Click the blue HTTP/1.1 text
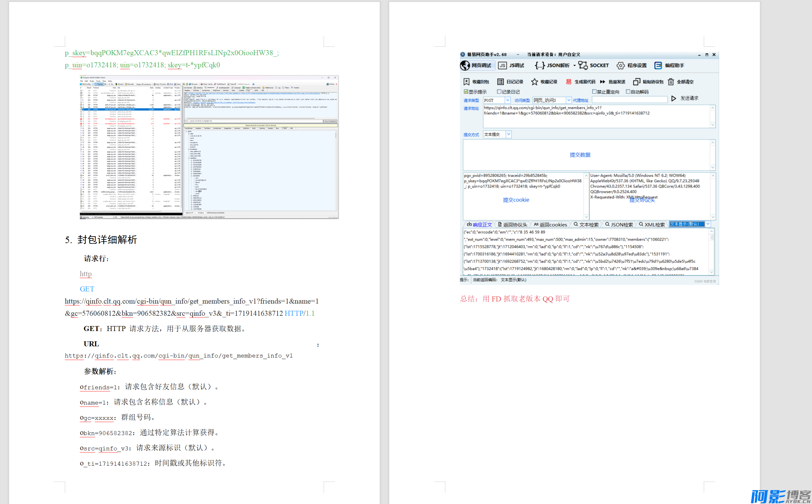The image size is (812, 504). [x=299, y=313]
